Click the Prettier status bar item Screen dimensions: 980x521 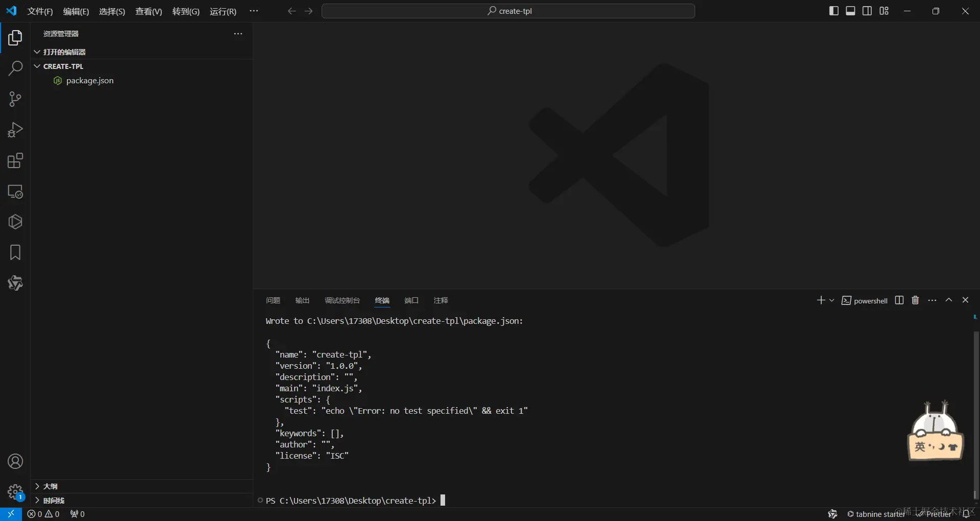[x=934, y=514]
